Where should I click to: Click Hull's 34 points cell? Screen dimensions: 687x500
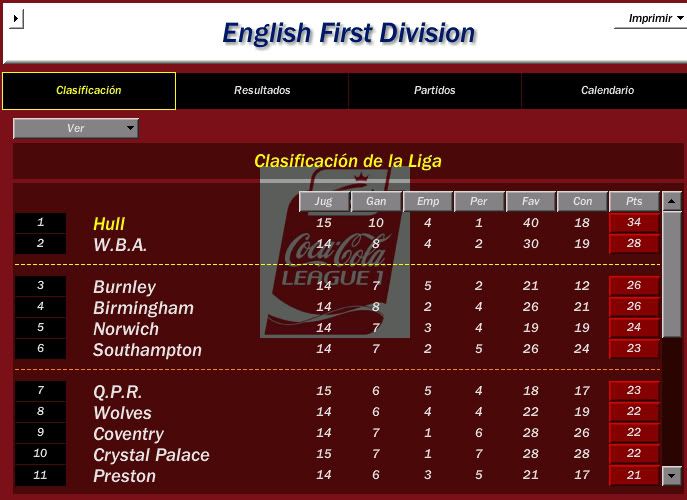pyautogui.click(x=634, y=223)
